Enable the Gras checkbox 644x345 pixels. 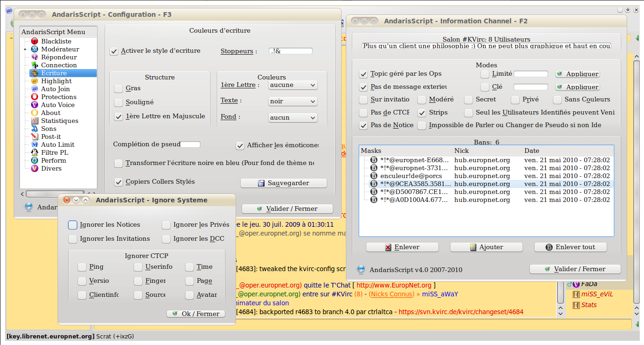119,88
